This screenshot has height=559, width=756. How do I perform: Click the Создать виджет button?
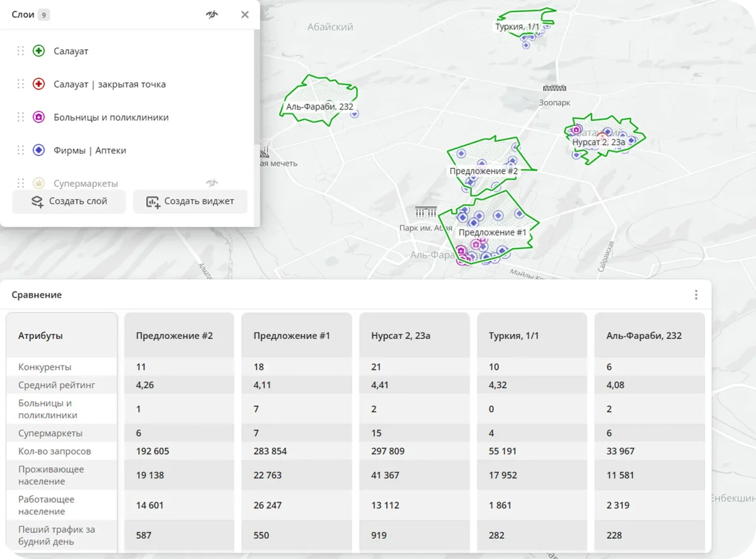tap(190, 202)
